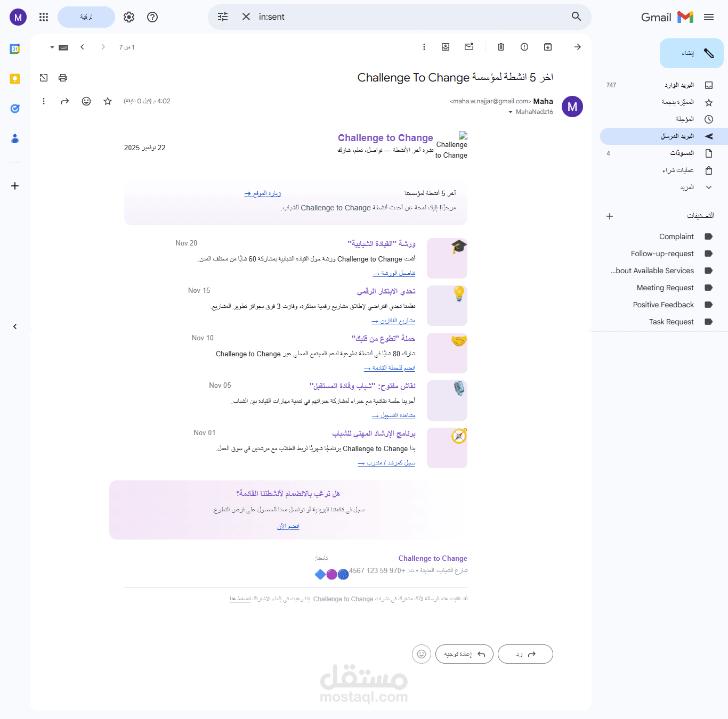Open input tools dropdown arrow
The image size is (728, 719).
(x=52, y=47)
